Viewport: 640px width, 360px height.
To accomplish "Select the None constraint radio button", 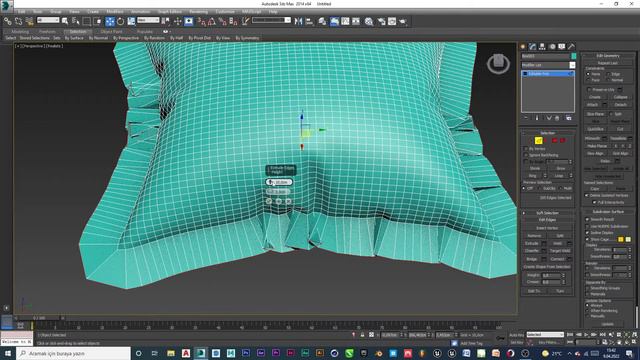I will tap(588, 74).
